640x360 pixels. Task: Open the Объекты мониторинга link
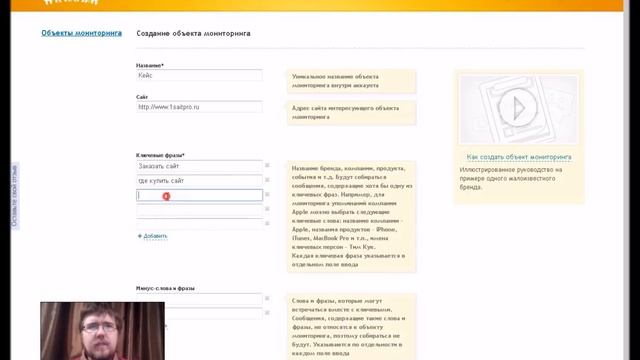(81, 33)
